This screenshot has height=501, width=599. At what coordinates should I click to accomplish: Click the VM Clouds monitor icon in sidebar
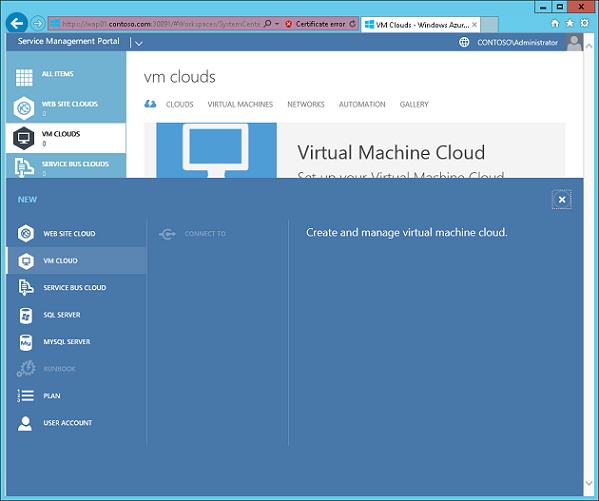point(24,138)
